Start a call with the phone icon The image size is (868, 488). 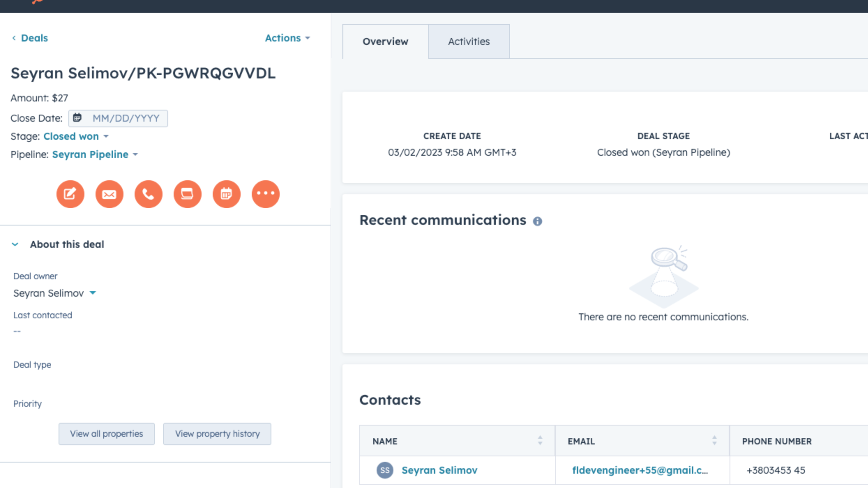point(148,194)
